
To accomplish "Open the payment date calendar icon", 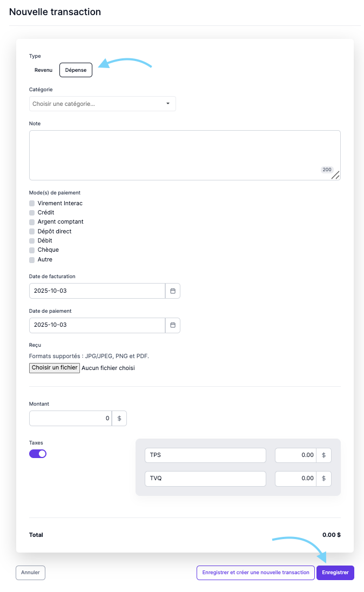I will 173,325.
